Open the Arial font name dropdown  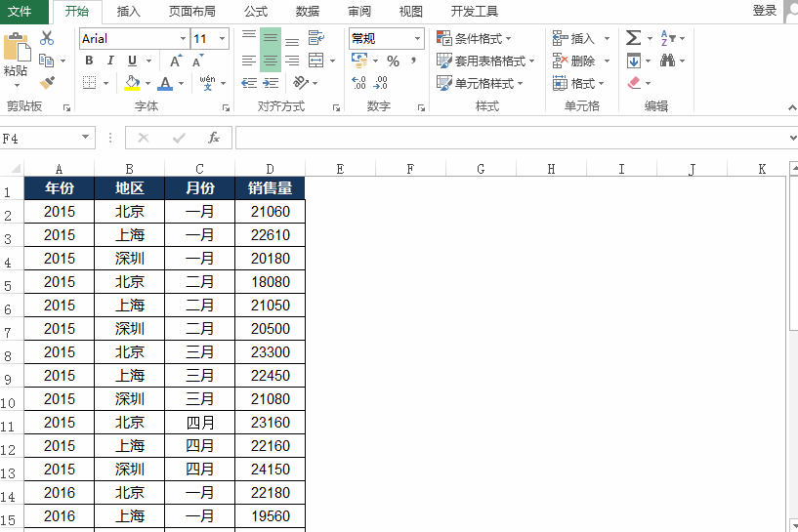(184, 39)
